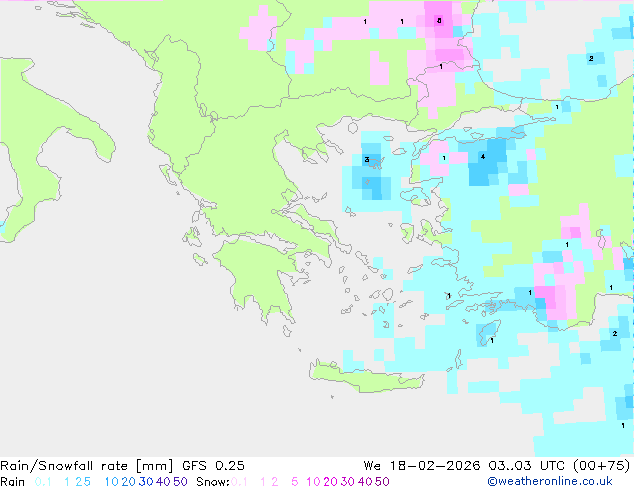This screenshot has height=490, width=634.
Task: Click the heel of Italy on the map
Action: point(99,146)
